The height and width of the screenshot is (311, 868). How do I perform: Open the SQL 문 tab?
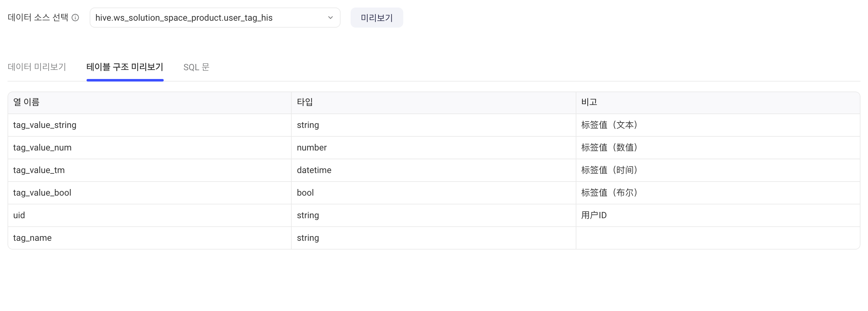point(196,67)
